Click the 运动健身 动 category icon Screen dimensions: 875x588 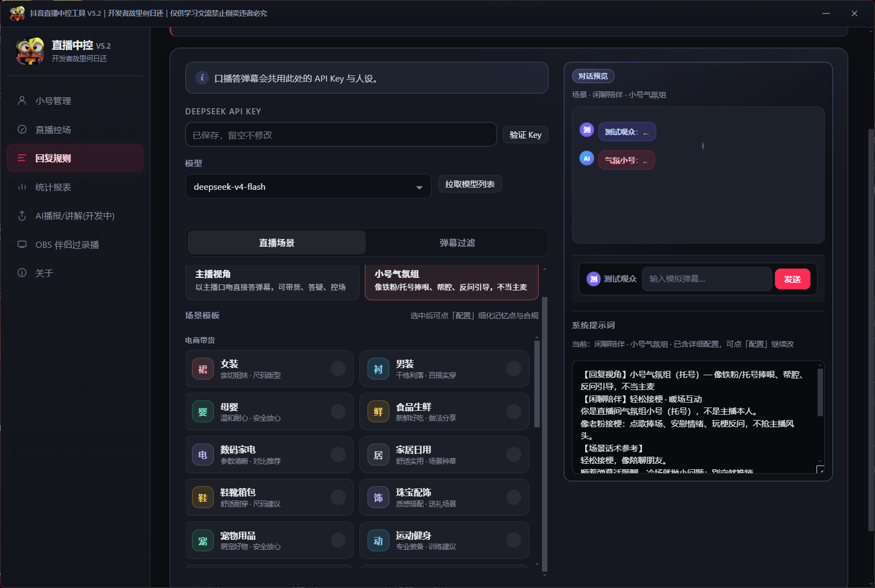378,540
